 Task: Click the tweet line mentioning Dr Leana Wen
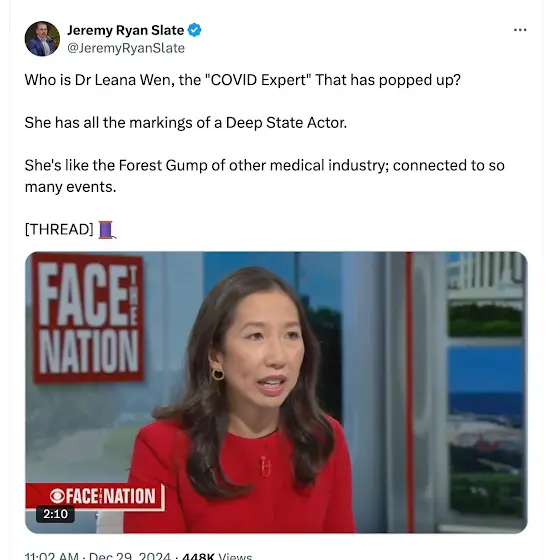point(242,80)
